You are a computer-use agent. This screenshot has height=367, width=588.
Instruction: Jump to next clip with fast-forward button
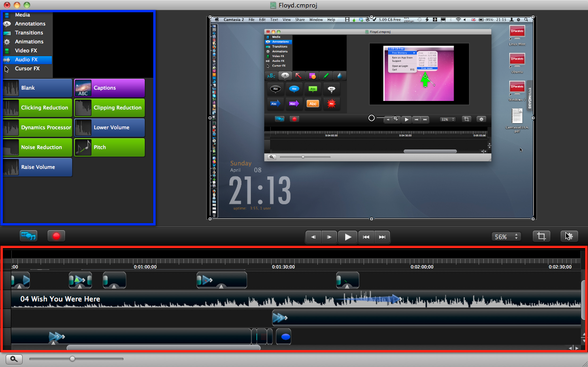382,237
